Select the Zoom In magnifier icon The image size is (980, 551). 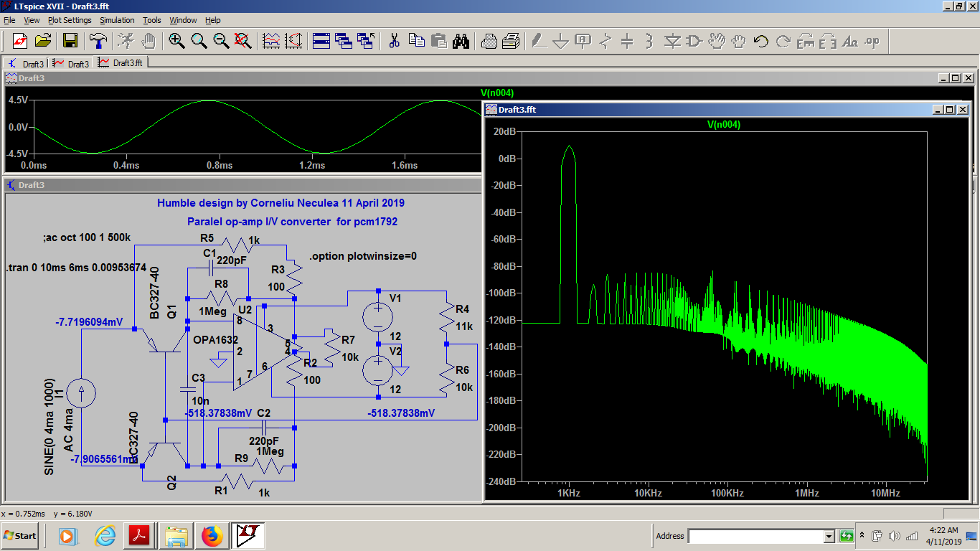click(x=176, y=41)
